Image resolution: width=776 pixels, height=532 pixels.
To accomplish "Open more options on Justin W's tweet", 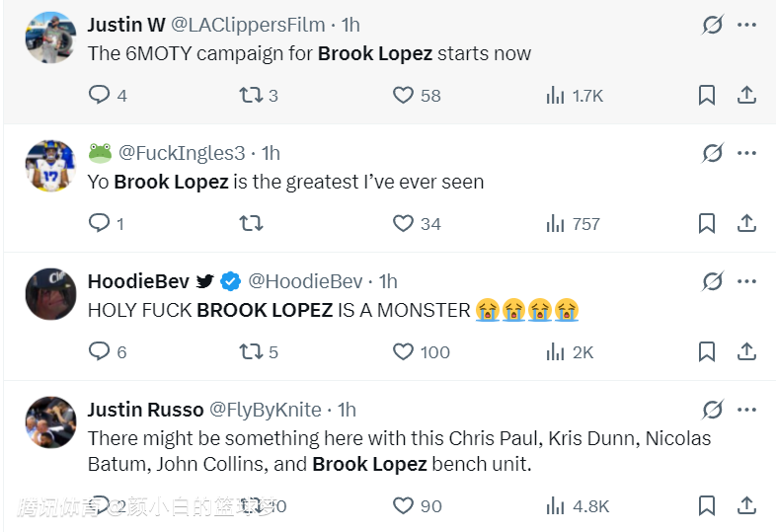I will click(x=747, y=25).
